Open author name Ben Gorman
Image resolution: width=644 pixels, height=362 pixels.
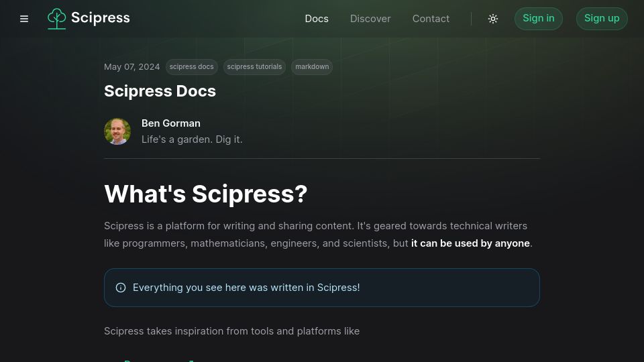[x=171, y=123]
